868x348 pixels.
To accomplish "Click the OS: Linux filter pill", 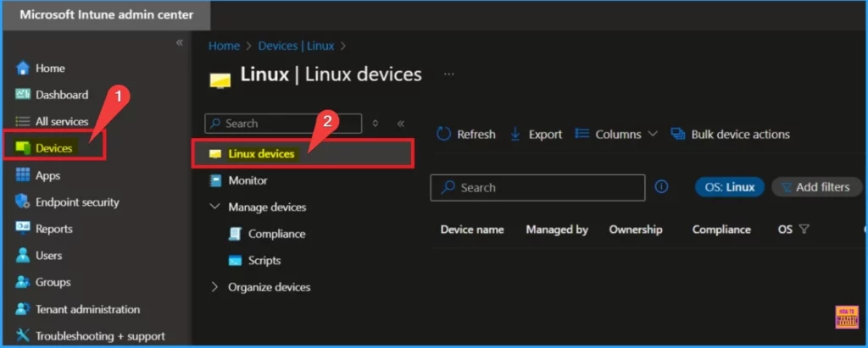I will coord(730,187).
